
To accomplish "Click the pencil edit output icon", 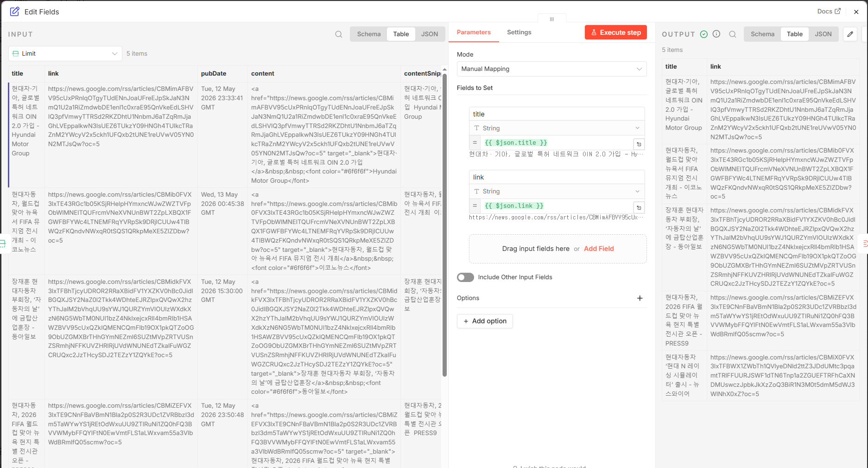I will coord(850,34).
